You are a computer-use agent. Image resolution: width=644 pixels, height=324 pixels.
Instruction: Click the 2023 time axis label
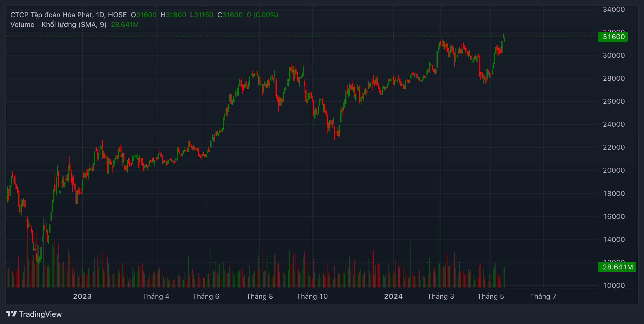point(82,296)
